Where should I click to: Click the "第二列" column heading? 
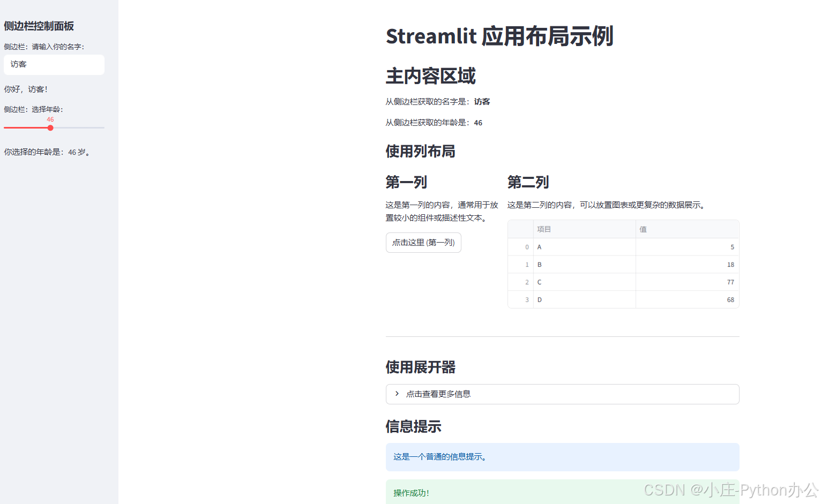click(528, 182)
